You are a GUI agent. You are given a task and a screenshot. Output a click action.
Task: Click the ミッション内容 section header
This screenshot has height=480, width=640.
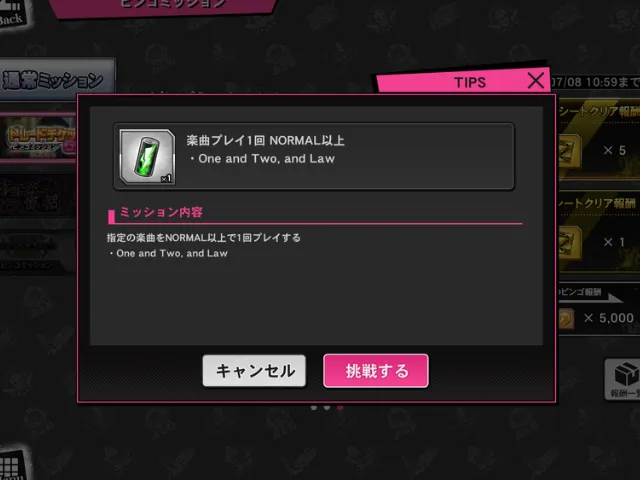[161, 212]
